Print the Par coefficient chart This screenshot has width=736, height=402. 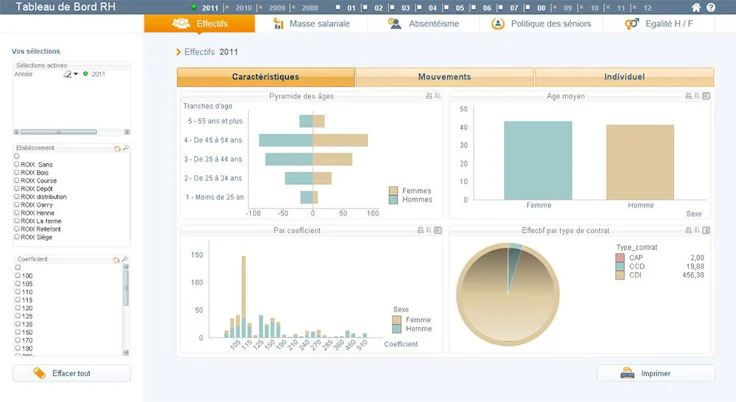pos(420,230)
